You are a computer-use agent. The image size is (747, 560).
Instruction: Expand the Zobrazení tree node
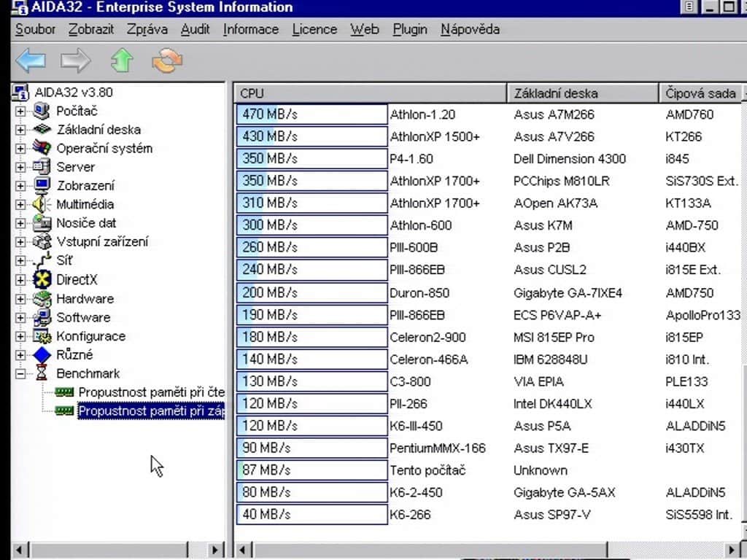click(x=20, y=185)
